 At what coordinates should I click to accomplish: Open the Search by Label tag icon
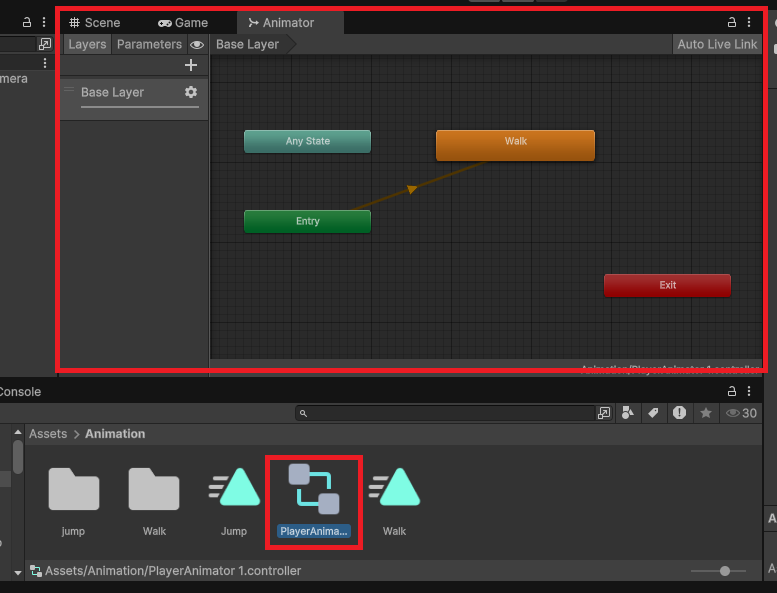click(x=653, y=413)
